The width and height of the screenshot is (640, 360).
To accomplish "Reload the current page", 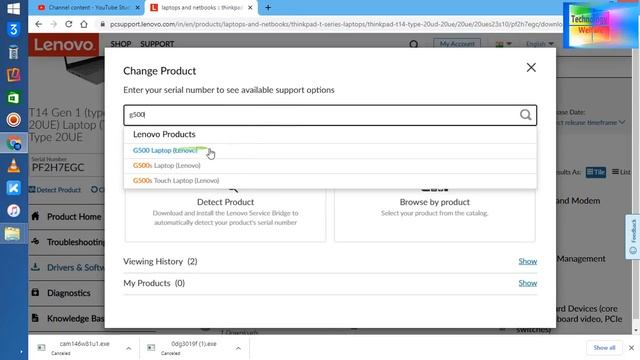I will pyautogui.click(x=69, y=24).
